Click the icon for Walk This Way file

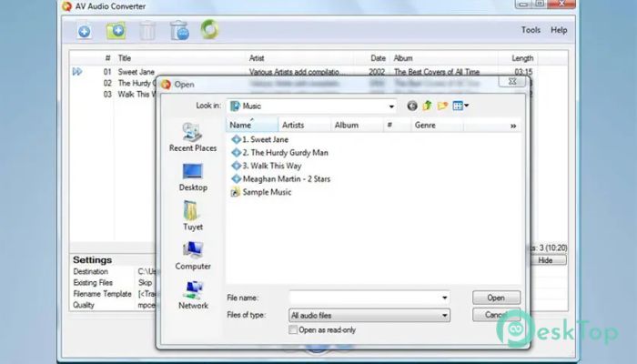pyautogui.click(x=236, y=166)
